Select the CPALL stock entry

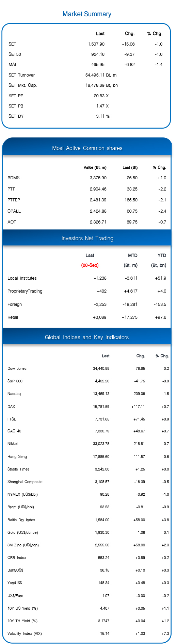[x=87, y=211]
